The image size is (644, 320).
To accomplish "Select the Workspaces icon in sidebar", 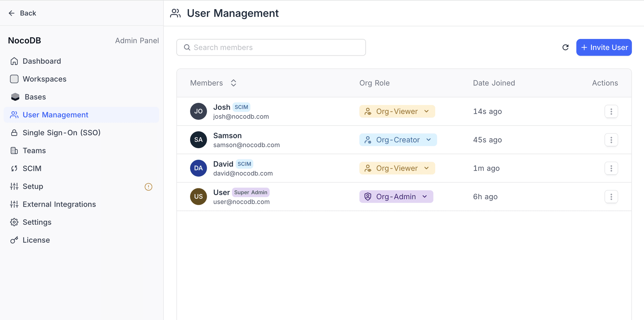I will tap(14, 79).
